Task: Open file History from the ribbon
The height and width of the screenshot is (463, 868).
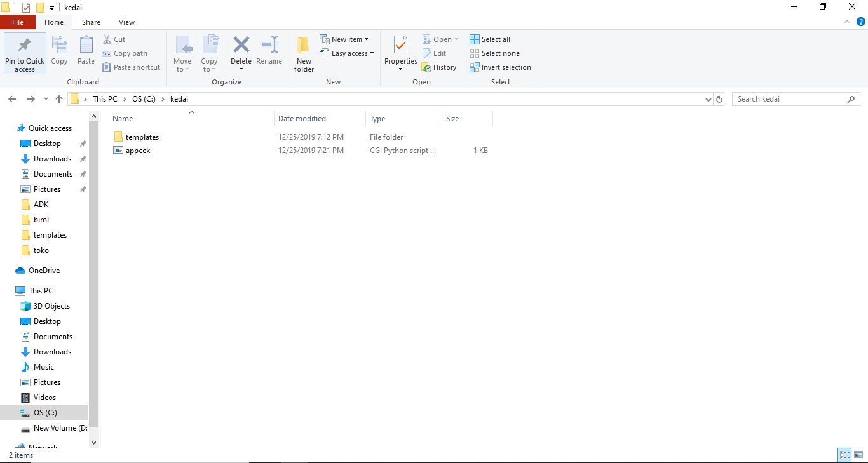Action: click(x=439, y=67)
